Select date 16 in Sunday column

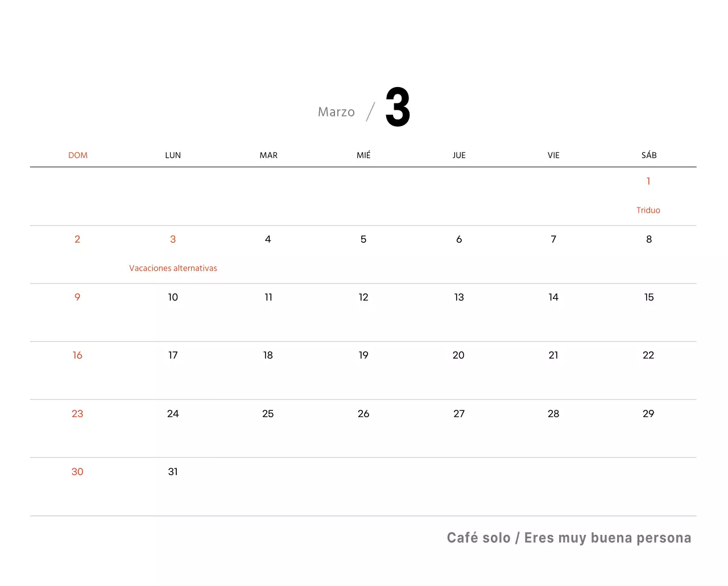pos(77,355)
